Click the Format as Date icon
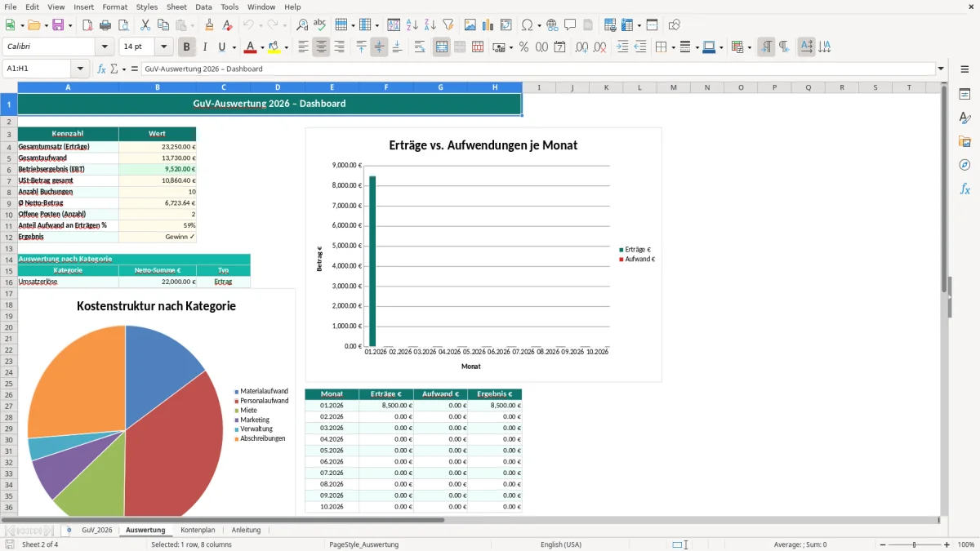980x551 pixels. coord(559,47)
